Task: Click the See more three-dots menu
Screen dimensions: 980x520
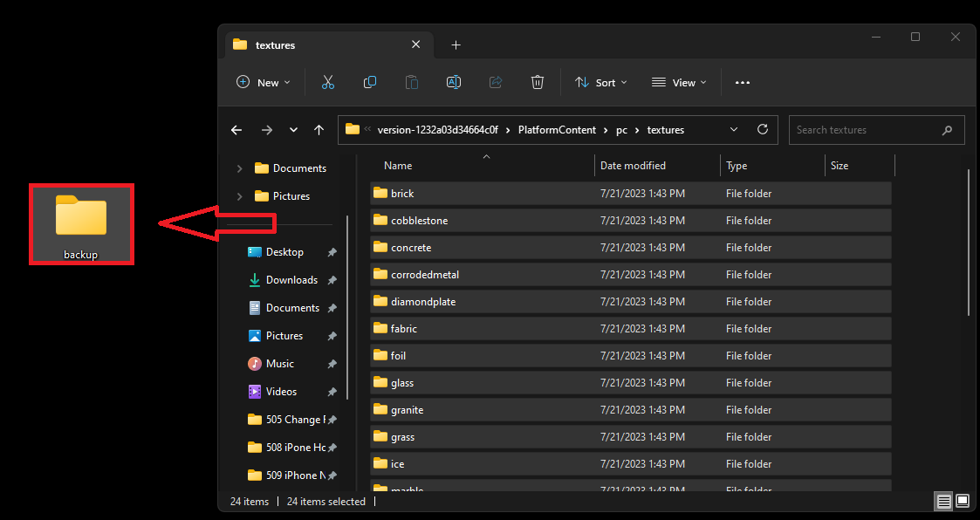Action: (x=743, y=82)
